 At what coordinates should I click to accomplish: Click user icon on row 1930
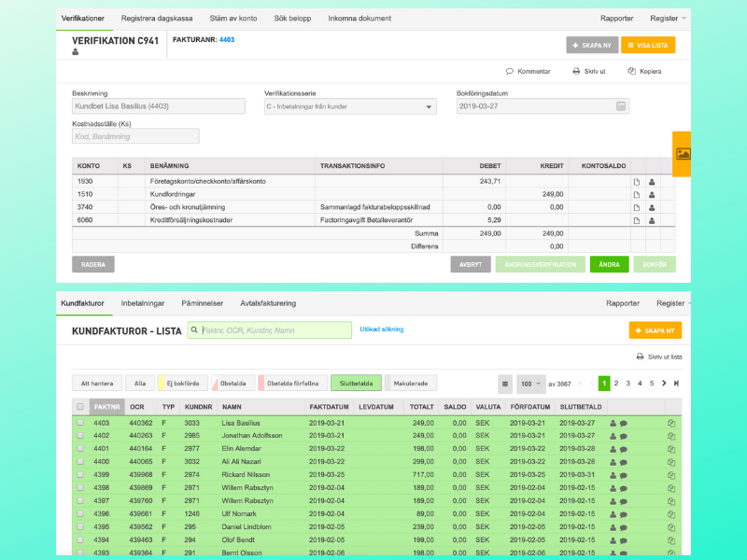(x=652, y=182)
